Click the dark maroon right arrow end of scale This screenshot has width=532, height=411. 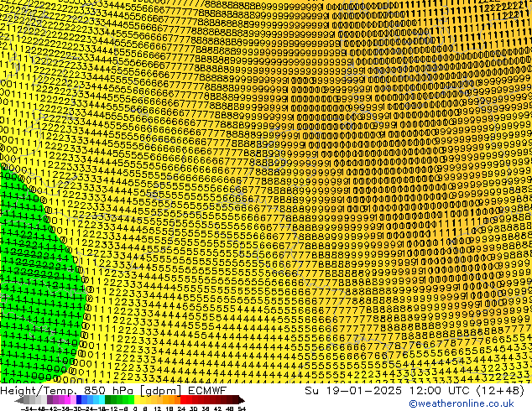click(x=242, y=400)
